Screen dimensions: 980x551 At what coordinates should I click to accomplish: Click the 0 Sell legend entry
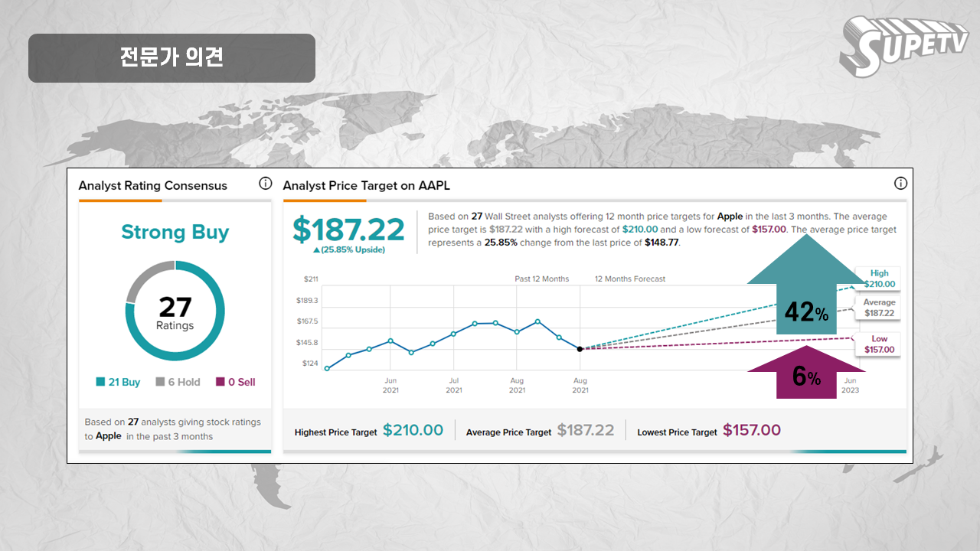tap(236, 382)
